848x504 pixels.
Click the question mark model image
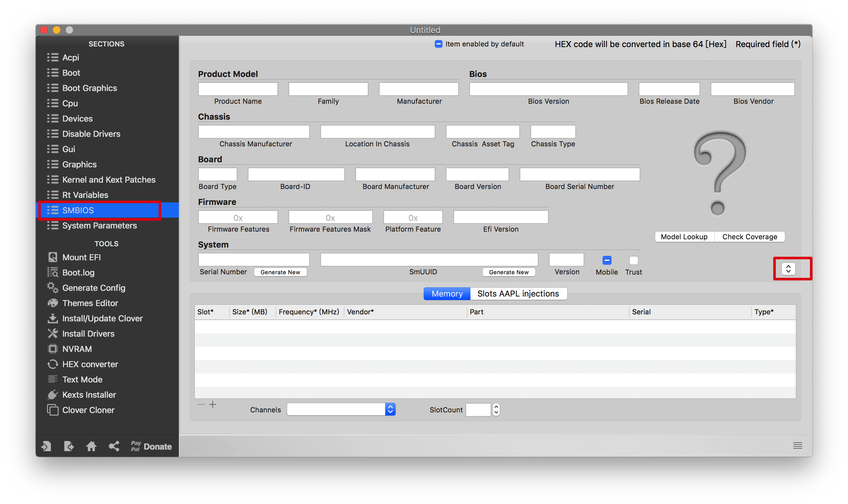(720, 173)
